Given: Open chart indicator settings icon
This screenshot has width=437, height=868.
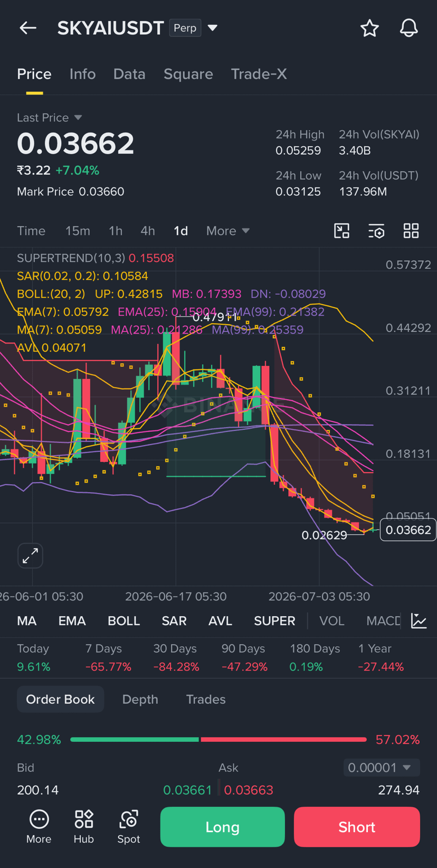Looking at the screenshot, I should 376,231.
